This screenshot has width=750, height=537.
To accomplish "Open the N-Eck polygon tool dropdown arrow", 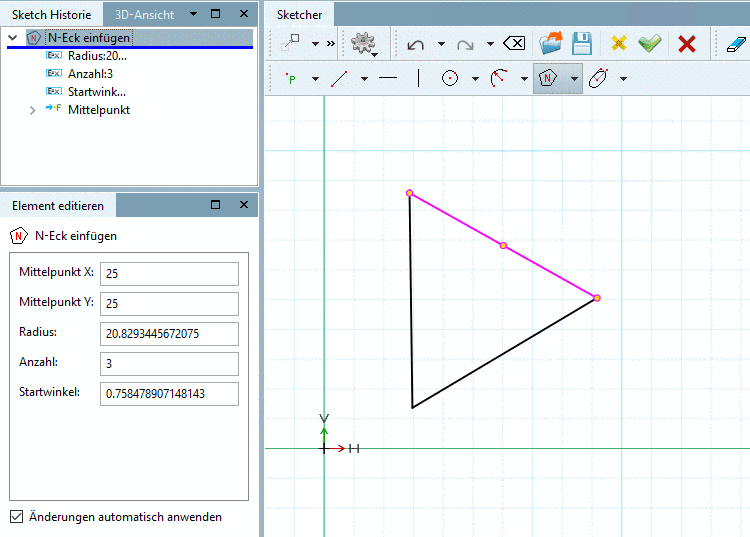I will tap(573, 79).
